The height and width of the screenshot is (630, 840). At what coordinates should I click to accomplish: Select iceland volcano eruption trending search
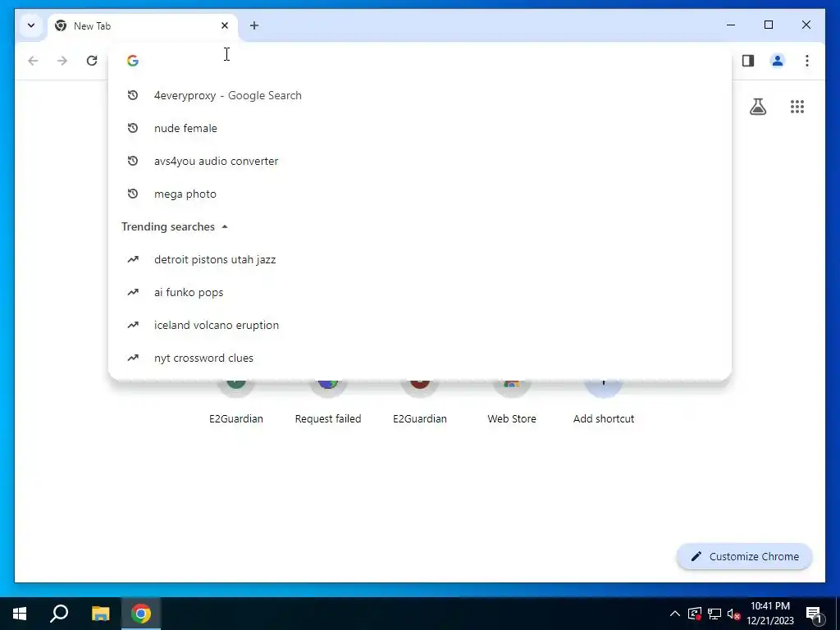[x=420, y=325]
